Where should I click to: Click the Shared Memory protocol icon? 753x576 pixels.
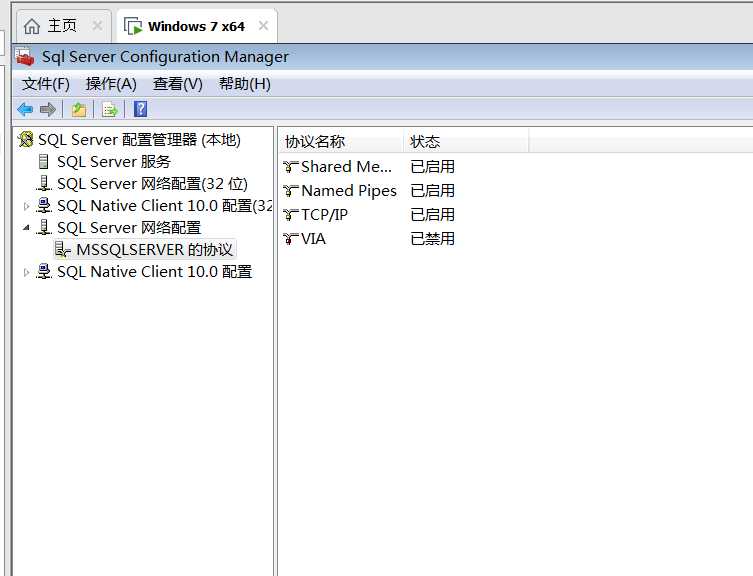pos(291,167)
